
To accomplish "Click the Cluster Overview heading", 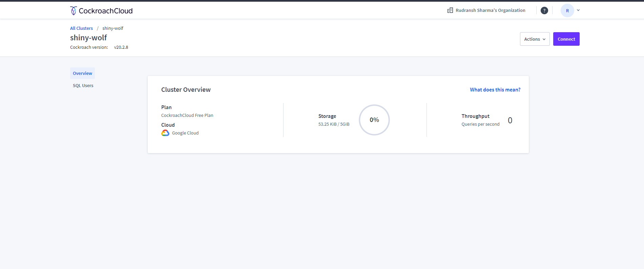I will (x=186, y=90).
